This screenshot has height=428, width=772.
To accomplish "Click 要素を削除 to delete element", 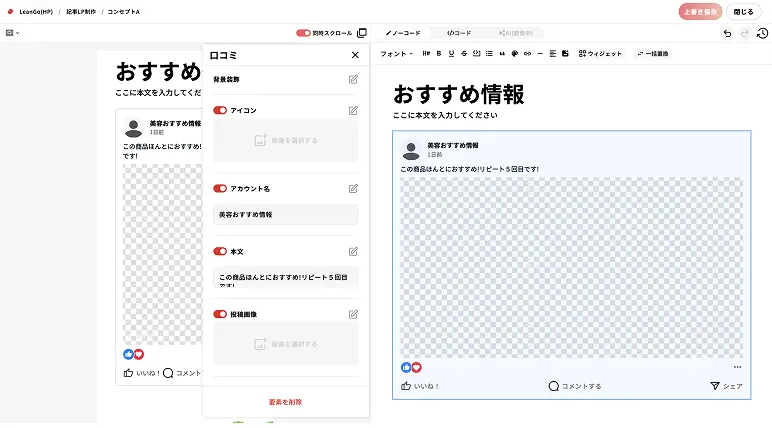I will (285, 402).
